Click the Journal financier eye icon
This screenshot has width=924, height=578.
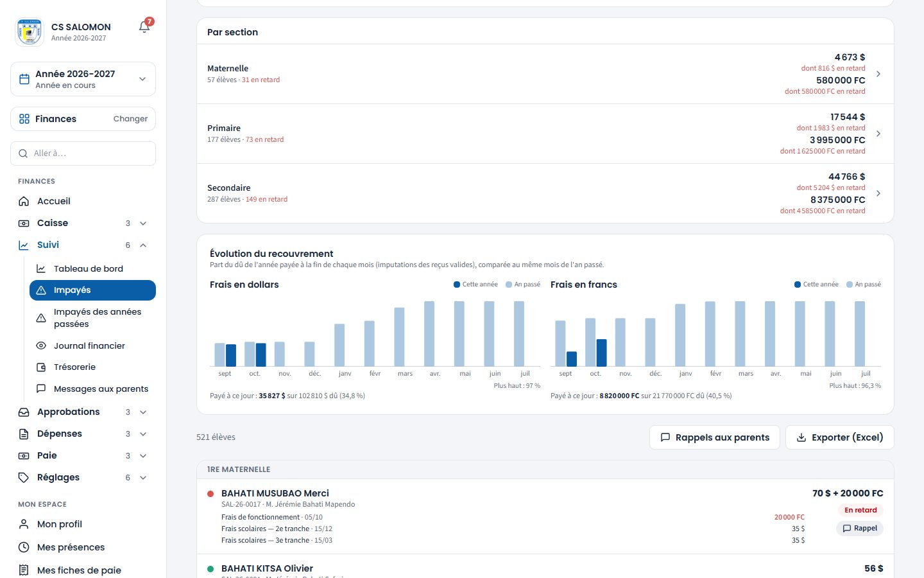click(41, 346)
